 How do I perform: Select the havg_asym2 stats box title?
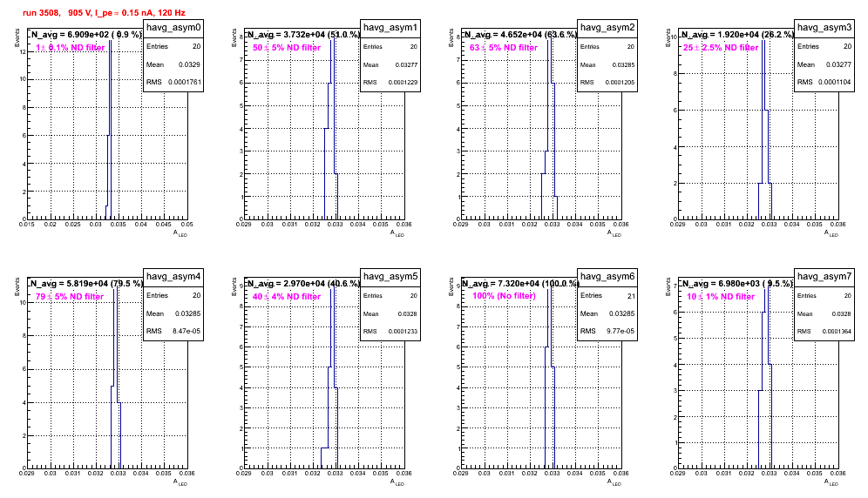[607, 27]
